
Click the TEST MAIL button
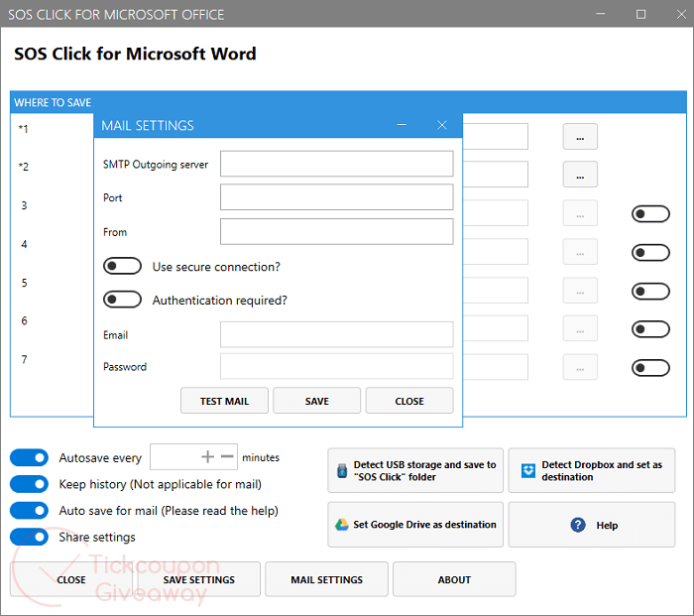224,401
